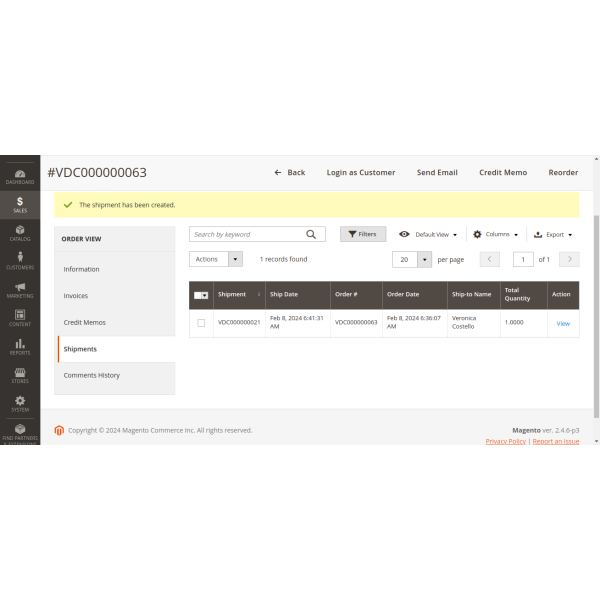
Task: Open the Sales menu icon
Action: (20, 204)
